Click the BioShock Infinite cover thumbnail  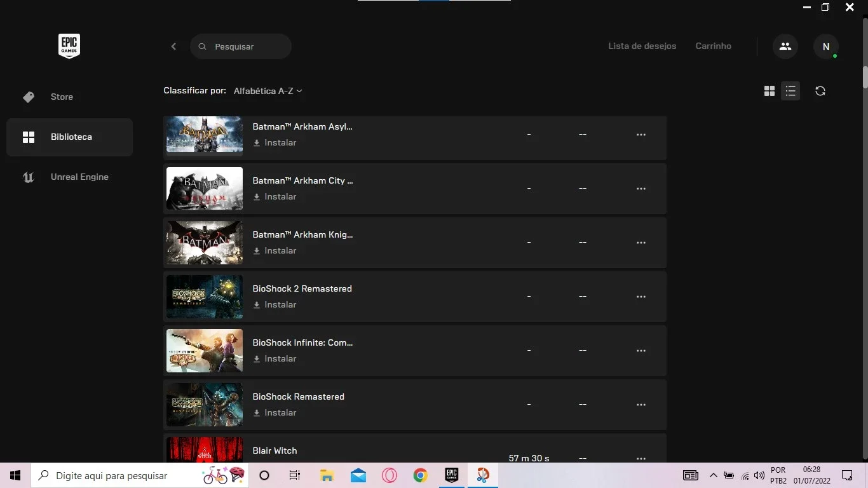click(x=205, y=351)
